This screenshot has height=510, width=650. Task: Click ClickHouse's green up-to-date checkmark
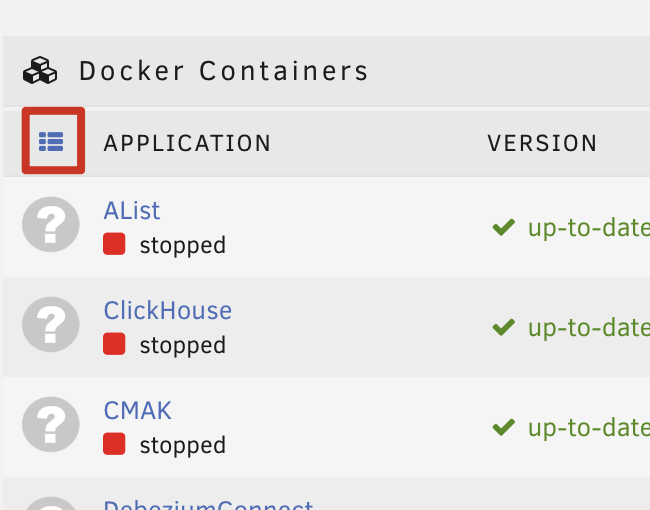point(504,327)
